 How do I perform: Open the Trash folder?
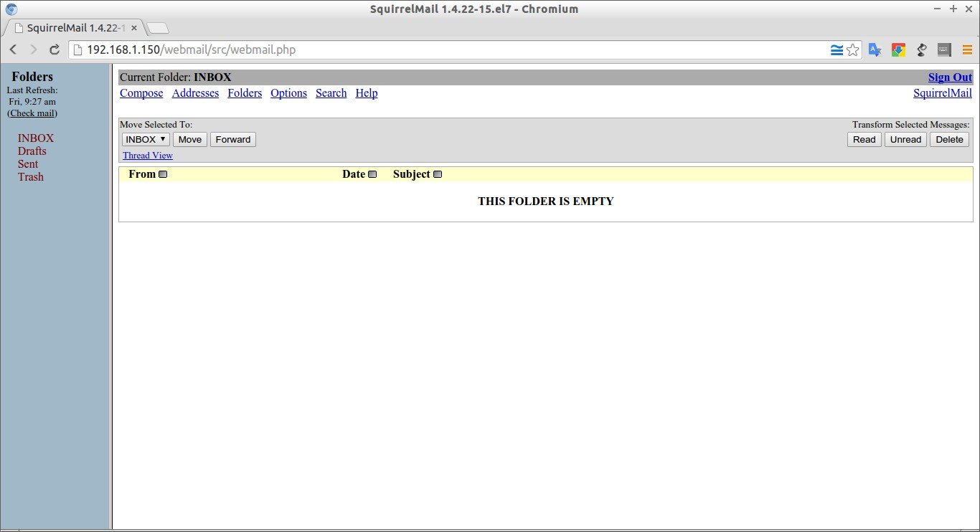(31, 177)
